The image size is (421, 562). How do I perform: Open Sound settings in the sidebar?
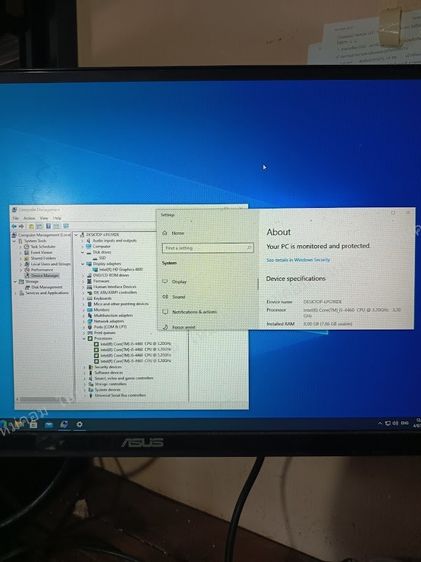[x=174, y=297]
